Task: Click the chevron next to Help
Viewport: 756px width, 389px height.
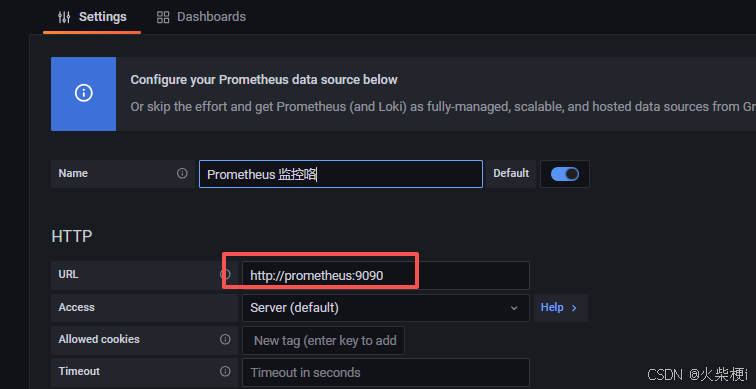Action: [x=574, y=308]
